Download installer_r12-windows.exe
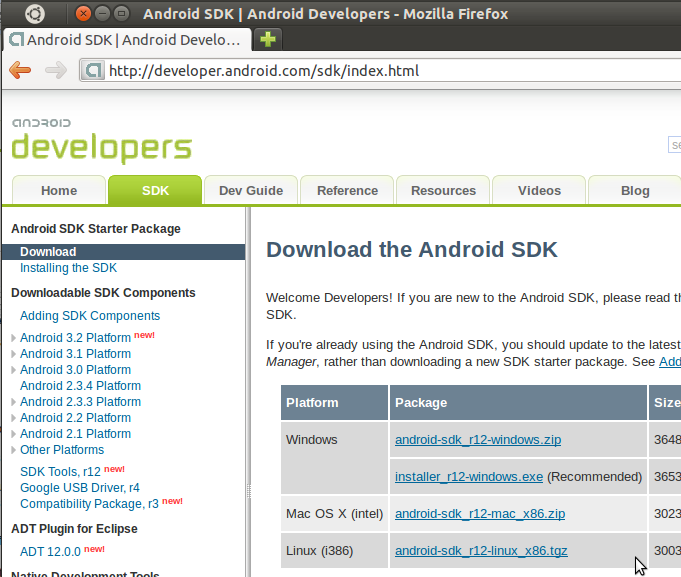This screenshot has height=577, width=681. click(x=469, y=477)
